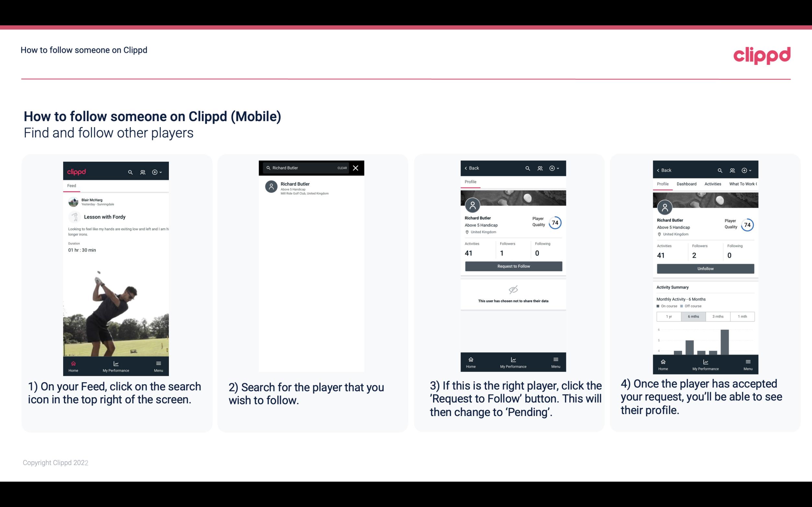Click the Unfollow button on accepted profile
The height and width of the screenshot is (507, 812).
coord(705,268)
